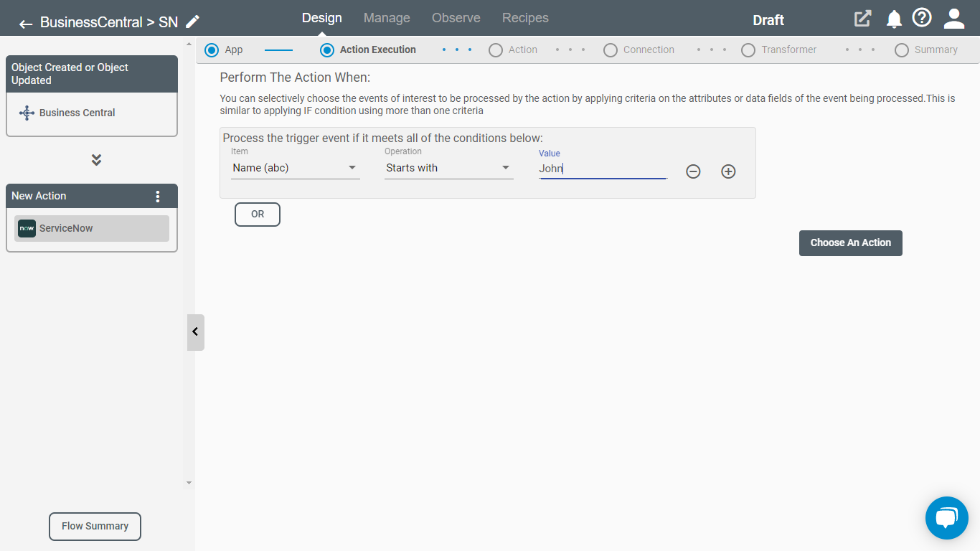Go back using the left arrow icon
Image resolution: width=980 pixels, height=551 pixels.
click(26, 24)
